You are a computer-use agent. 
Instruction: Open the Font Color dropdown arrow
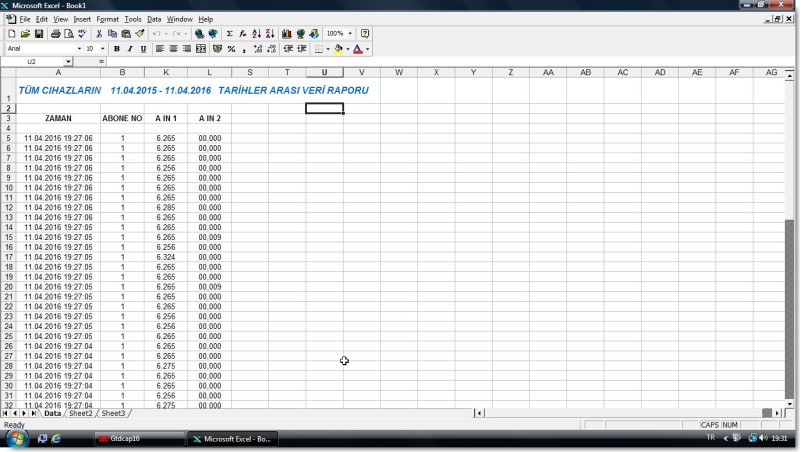(x=367, y=49)
